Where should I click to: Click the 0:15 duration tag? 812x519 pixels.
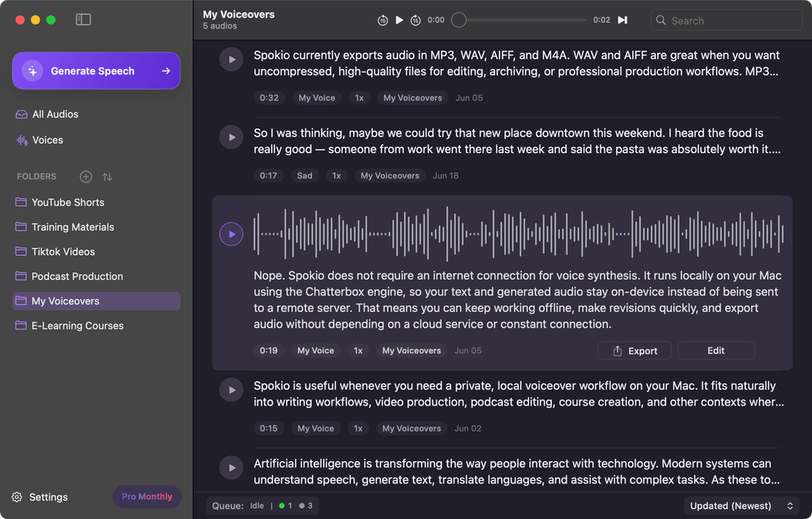click(269, 429)
